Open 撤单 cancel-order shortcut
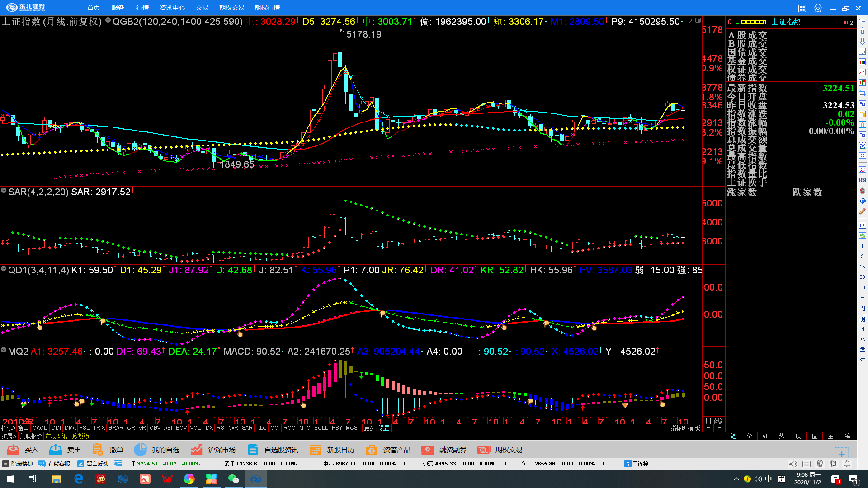Viewport: 868px width, 488px height. [98, 450]
